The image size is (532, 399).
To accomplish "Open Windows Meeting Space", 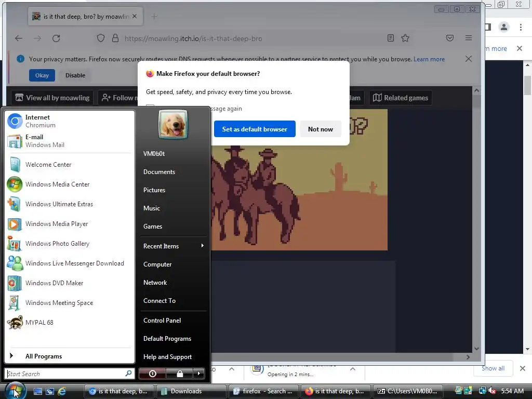I will 70,303.
